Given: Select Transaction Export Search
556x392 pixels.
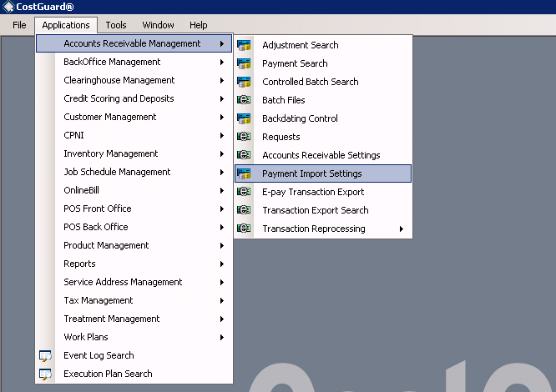Looking at the screenshot, I should (x=315, y=210).
